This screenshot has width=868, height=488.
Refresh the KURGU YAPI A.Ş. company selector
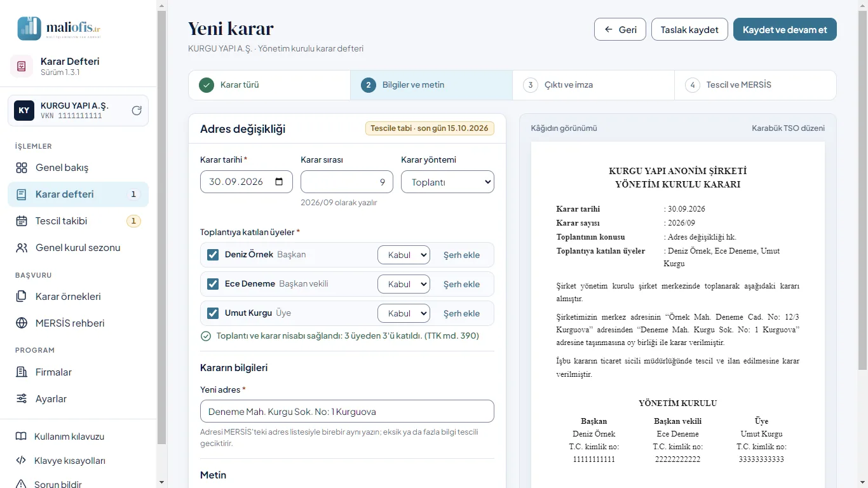137,111
